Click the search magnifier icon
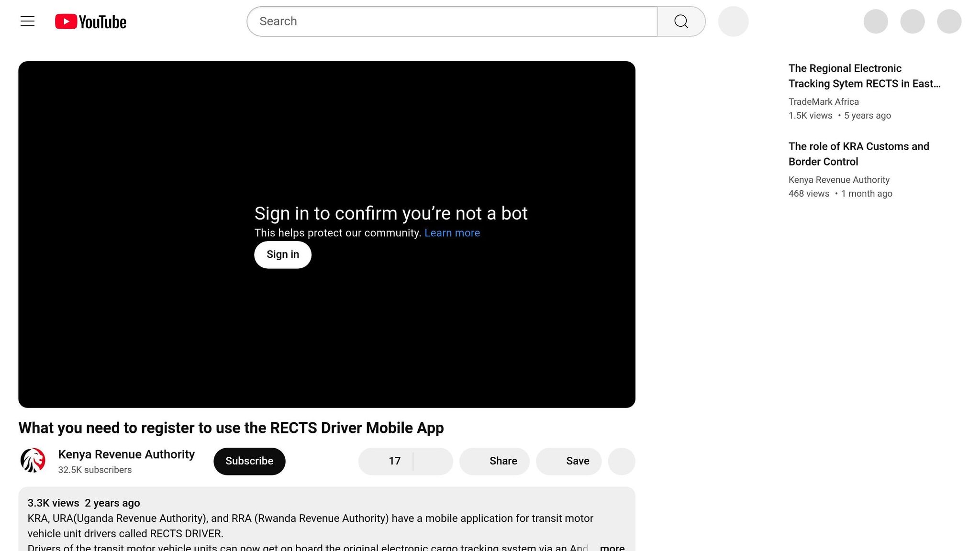The width and height of the screenshot is (980, 551). 681,21
